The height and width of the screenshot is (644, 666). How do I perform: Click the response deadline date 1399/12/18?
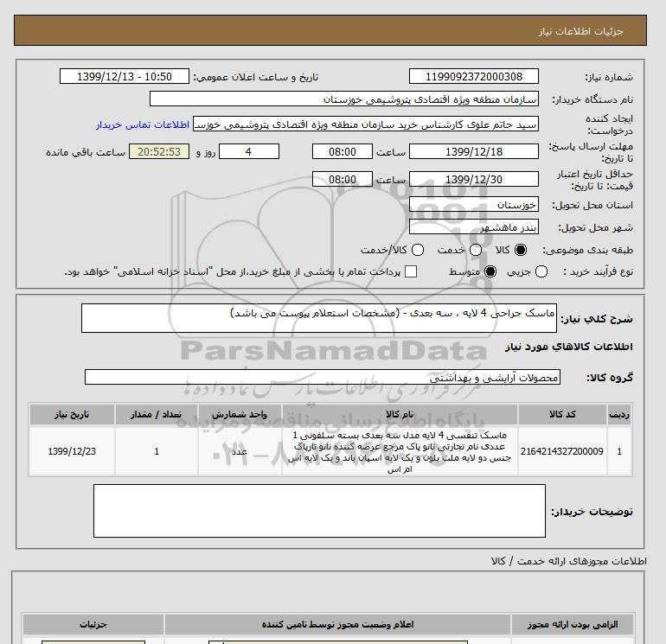474,151
